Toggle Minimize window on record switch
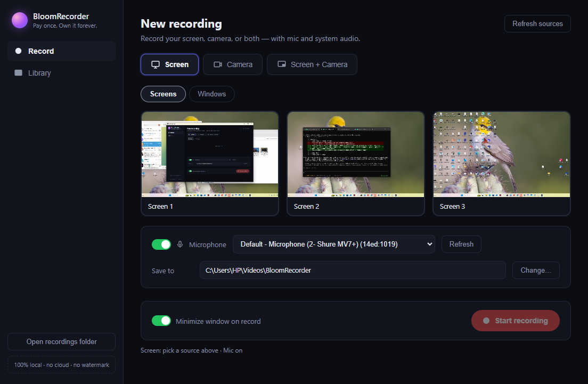 point(161,321)
